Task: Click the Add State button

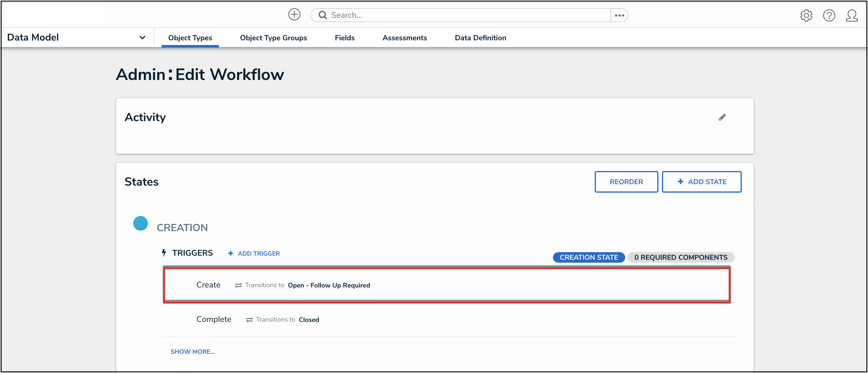Action: pyautogui.click(x=701, y=182)
